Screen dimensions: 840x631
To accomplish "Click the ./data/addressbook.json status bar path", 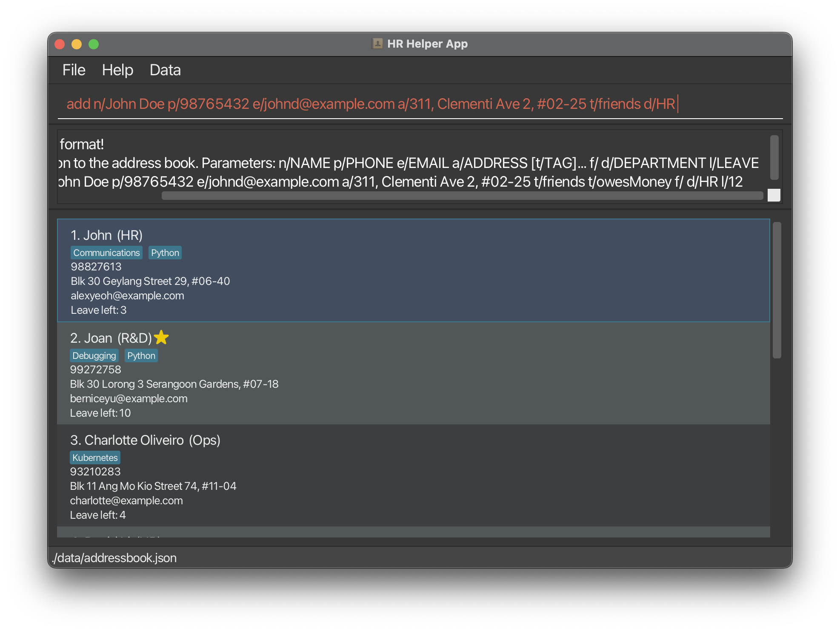I will tap(114, 558).
